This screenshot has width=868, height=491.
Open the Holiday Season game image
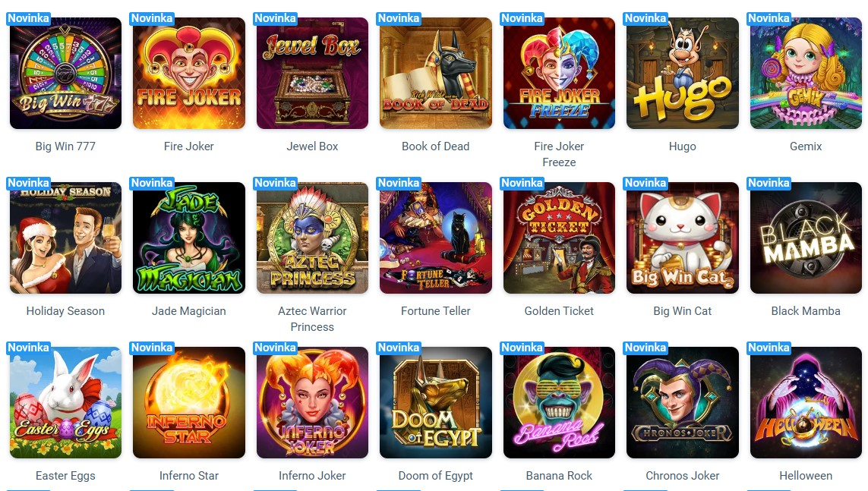65,238
